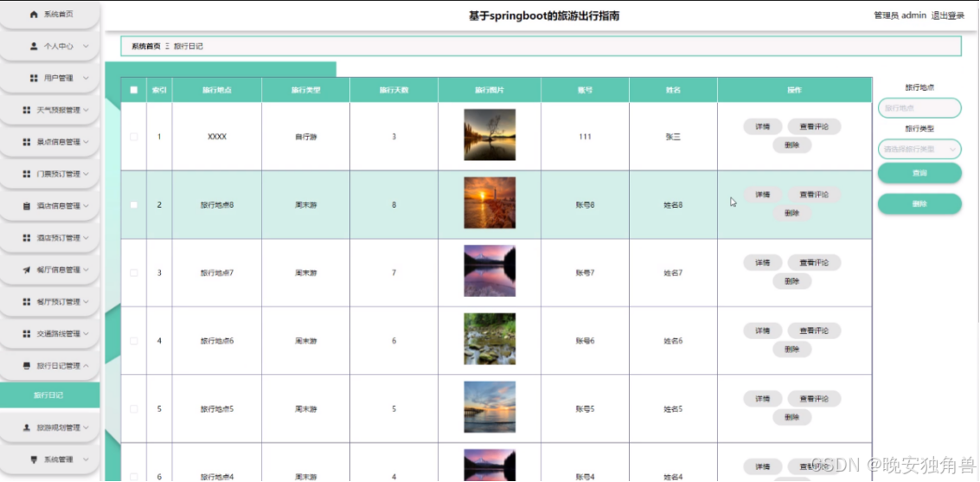The width and height of the screenshot is (980, 482).
Task: Click the user icon for 旅游规划管理
Action: (x=26, y=427)
